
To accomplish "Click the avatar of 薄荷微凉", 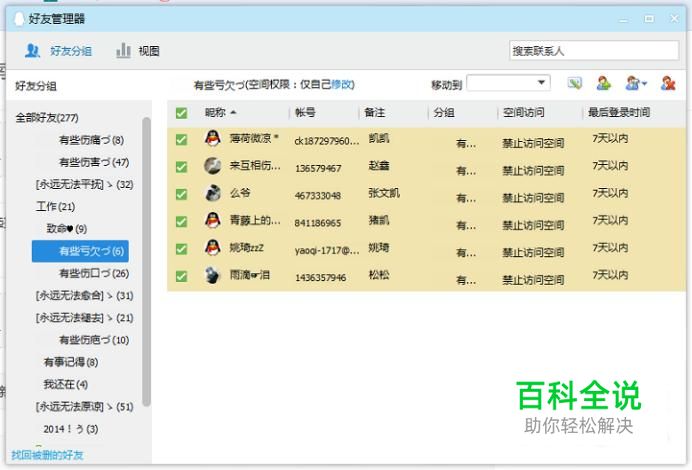I will point(213,138).
